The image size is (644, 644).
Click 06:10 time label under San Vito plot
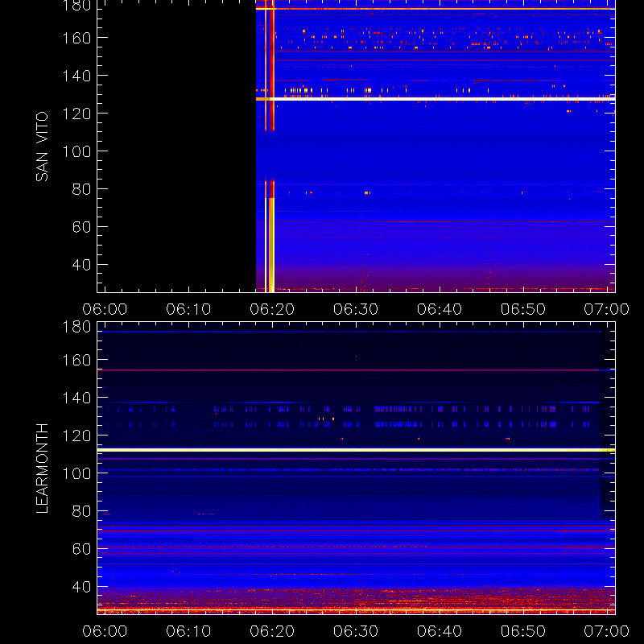coord(188,309)
